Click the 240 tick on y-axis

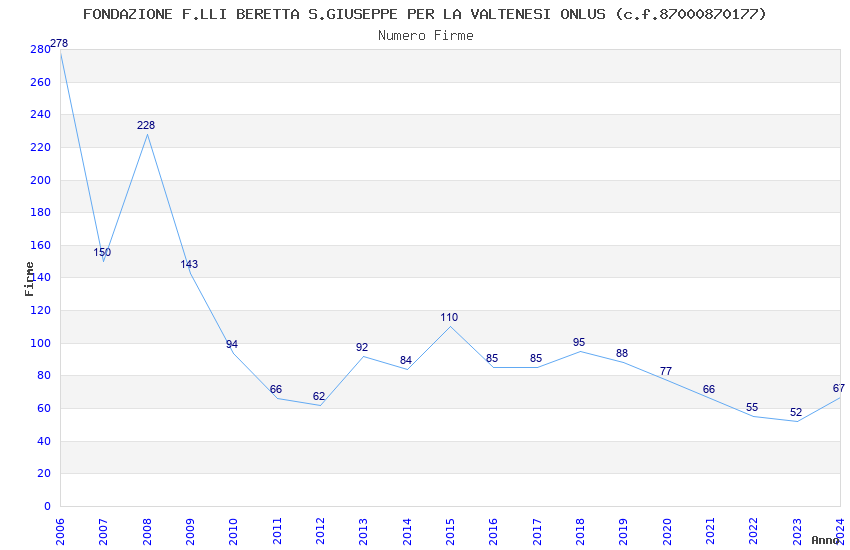coord(41,114)
